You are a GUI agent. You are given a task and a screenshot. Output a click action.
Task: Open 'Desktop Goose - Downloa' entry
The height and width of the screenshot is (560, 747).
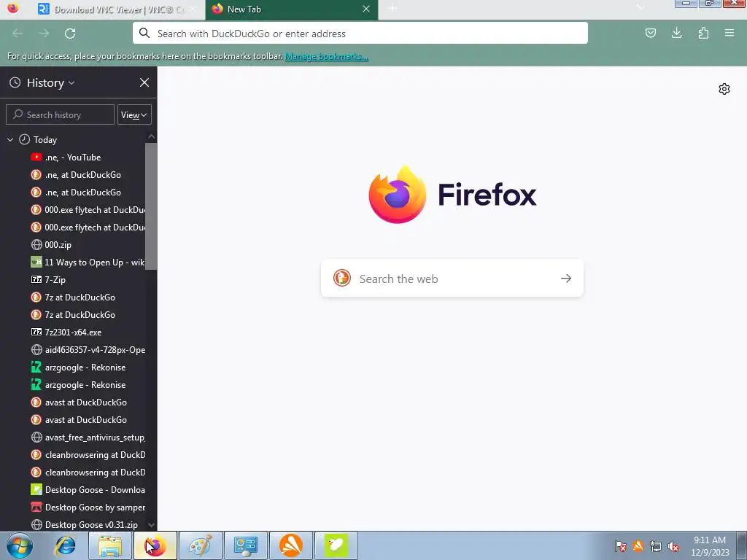[x=88, y=490]
